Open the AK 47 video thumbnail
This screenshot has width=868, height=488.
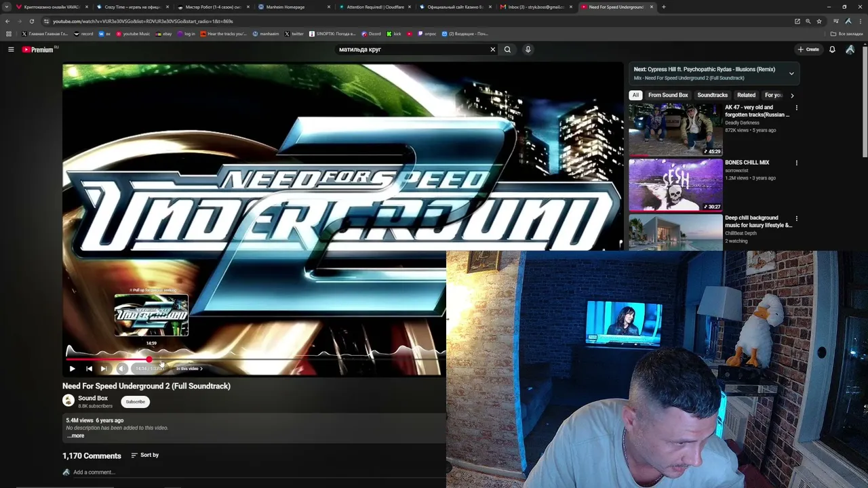pos(675,129)
